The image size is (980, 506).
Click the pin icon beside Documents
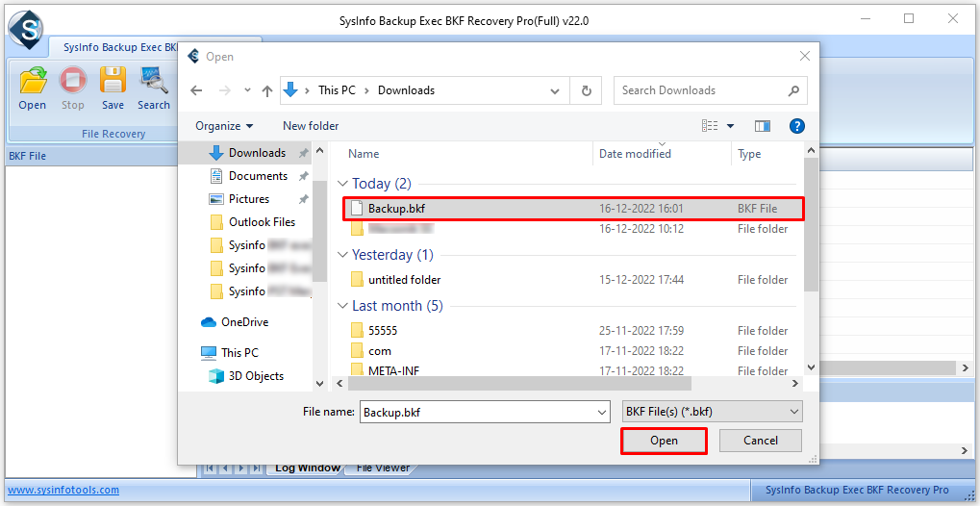click(303, 176)
